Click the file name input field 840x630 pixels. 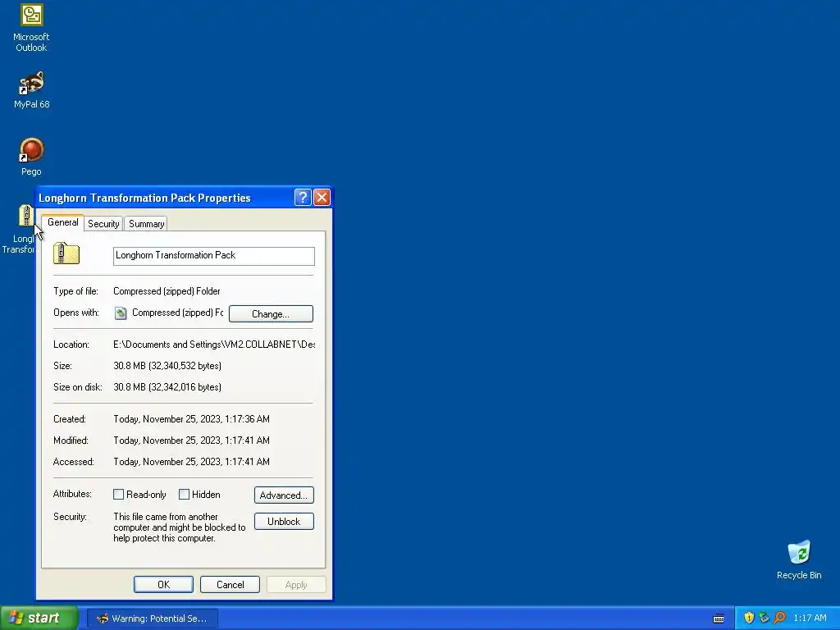pyautogui.click(x=214, y=256)
